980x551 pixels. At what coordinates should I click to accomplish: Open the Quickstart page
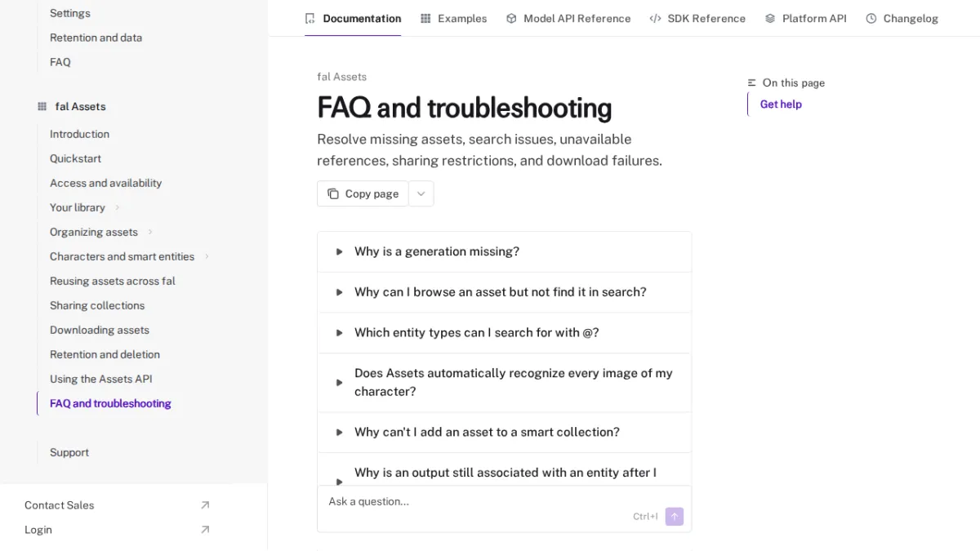(x=75, y=158)
